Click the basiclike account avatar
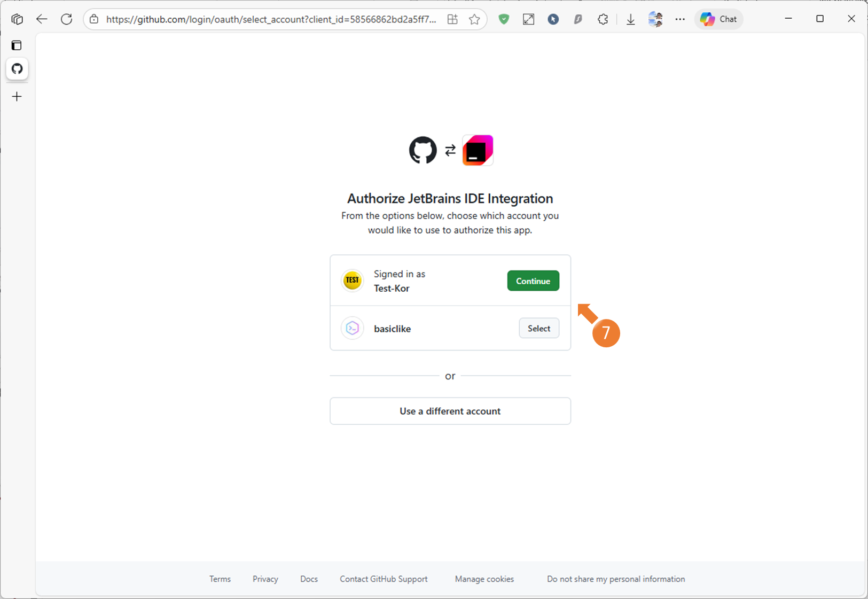Screen dimensions: 868x599 (x=353, y=328)
